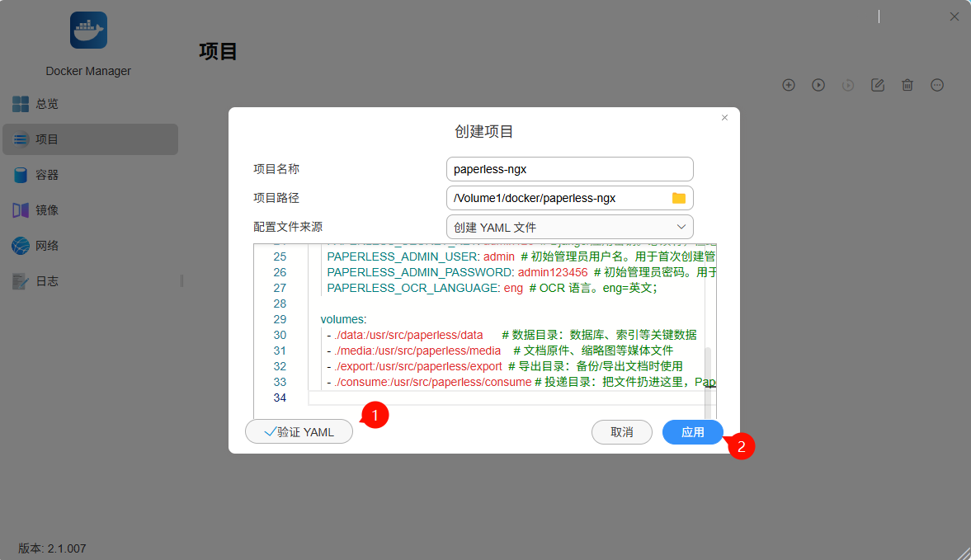Click the 容器 cylinder icon

coord(21,175)
